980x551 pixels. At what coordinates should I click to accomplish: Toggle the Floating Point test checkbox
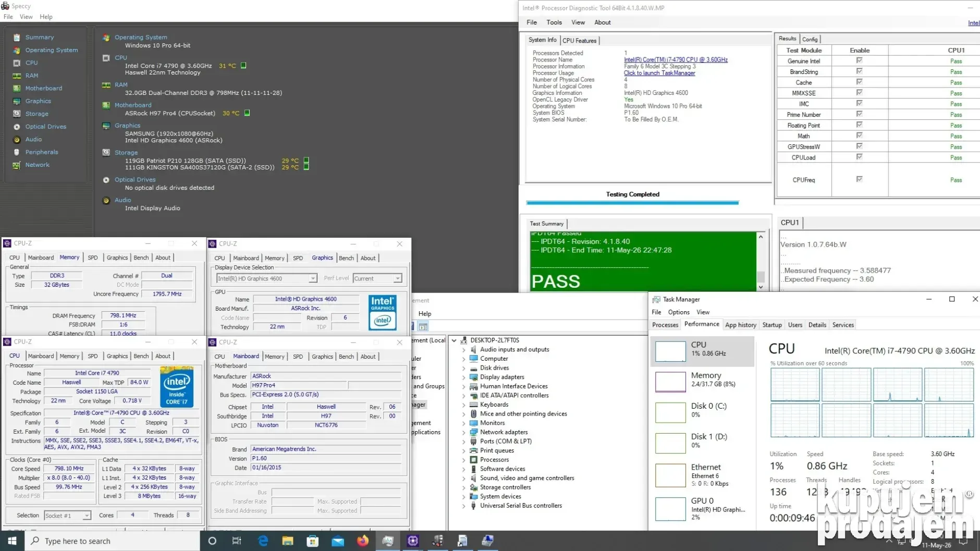coord(859,125)
